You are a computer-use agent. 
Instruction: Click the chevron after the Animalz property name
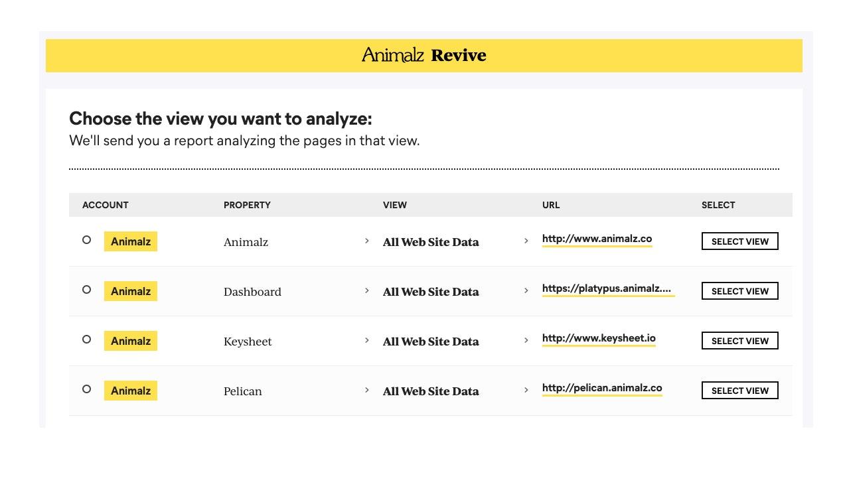(367, 241)
